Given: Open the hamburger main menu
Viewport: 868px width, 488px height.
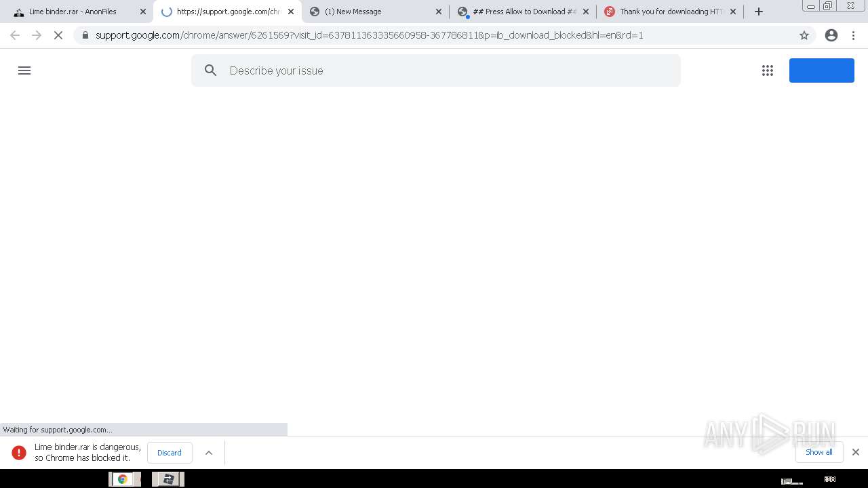Looking at the screenshot, I should (24, 70).
